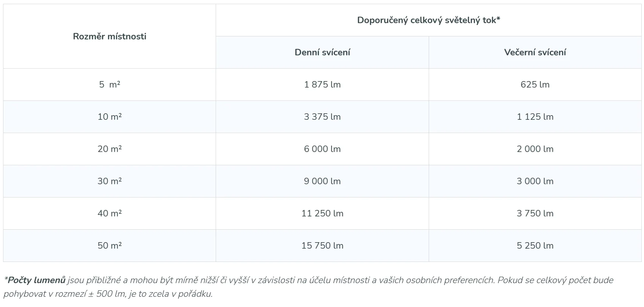
Task: Select the 3 375 lm daytime value
Action: [322, 117]
